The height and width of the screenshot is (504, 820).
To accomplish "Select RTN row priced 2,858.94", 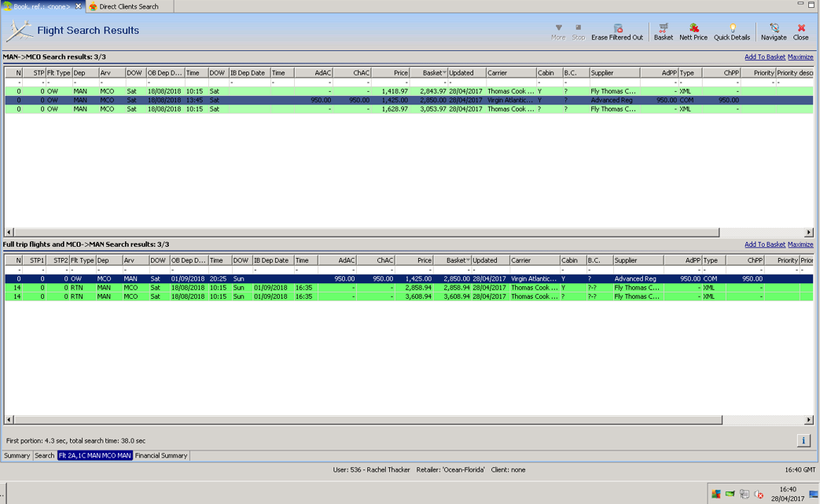I will tap(409, 288).
